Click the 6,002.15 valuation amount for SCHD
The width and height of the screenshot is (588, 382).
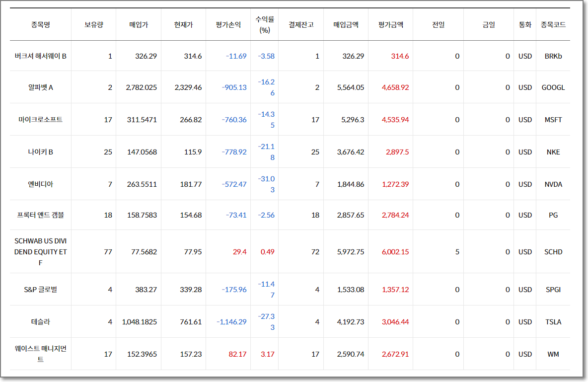[395, 252]
